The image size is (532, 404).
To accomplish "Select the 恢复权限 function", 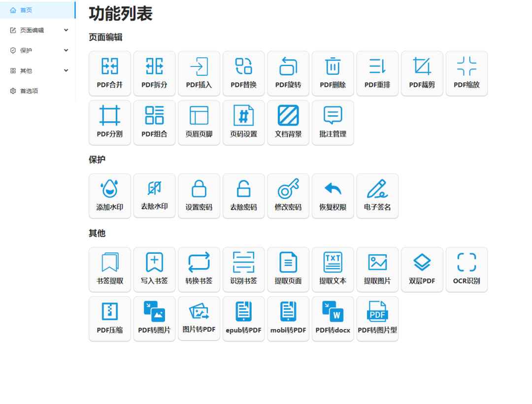I will 333,196.
